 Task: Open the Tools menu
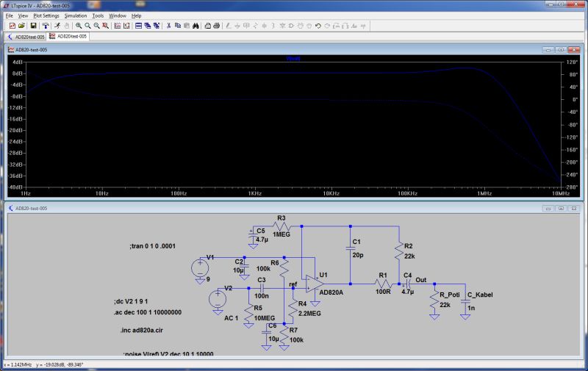[98, 15]
